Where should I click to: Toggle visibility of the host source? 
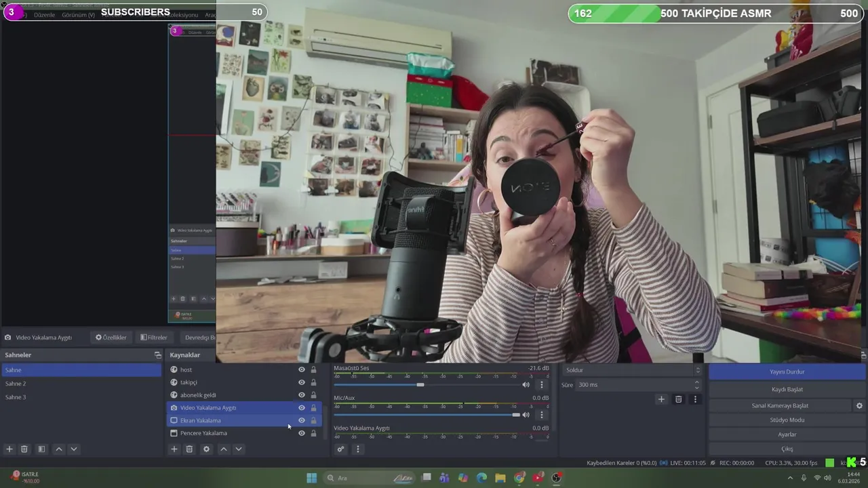(302, 369)
